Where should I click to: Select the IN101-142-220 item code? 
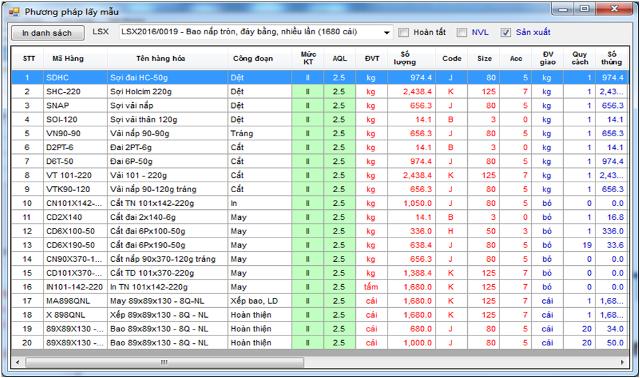pyautogui.click(x=76, y=287)
